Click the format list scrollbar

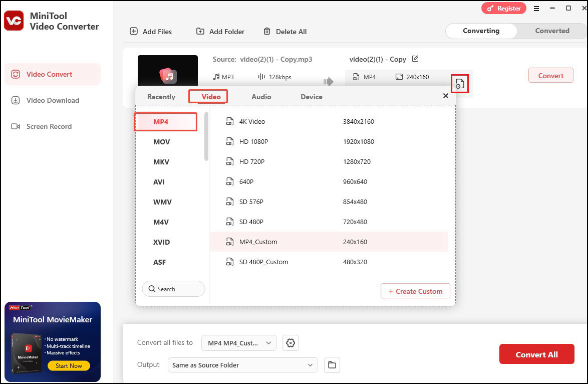pos(206,136)
